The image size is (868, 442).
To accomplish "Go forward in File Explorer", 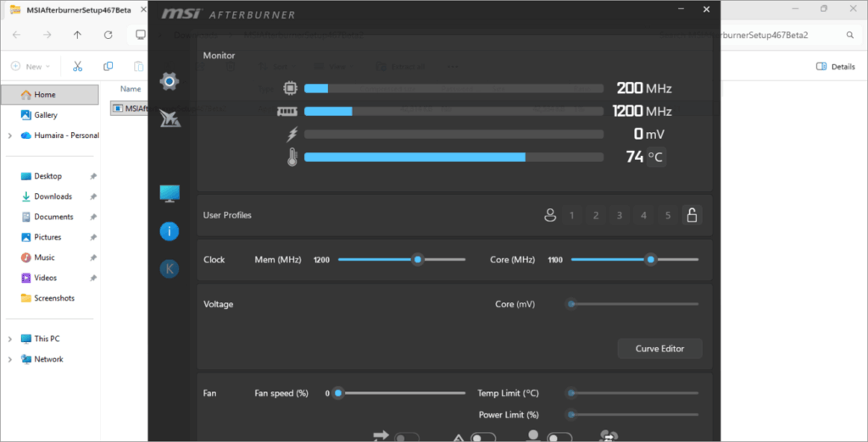I will (47, 35).
